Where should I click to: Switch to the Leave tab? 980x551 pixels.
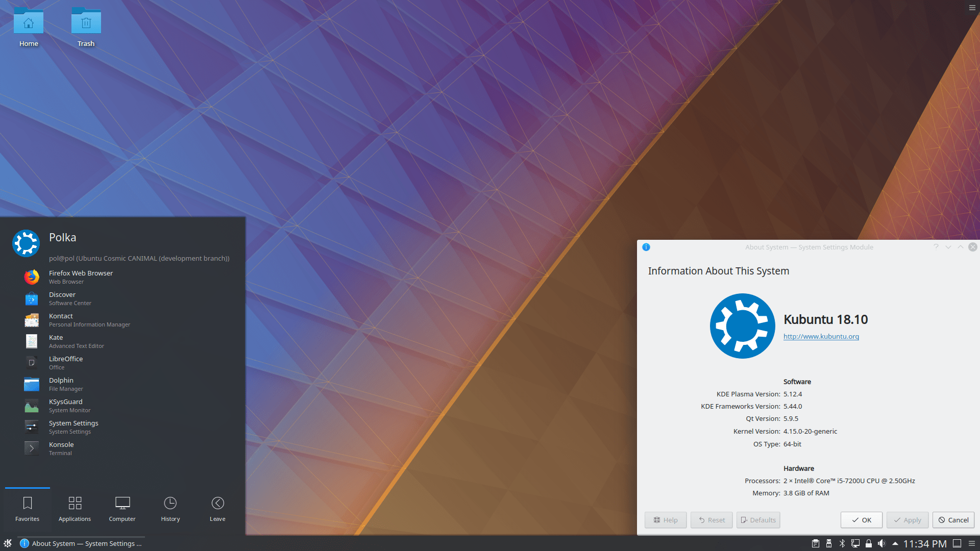(217, 509)
